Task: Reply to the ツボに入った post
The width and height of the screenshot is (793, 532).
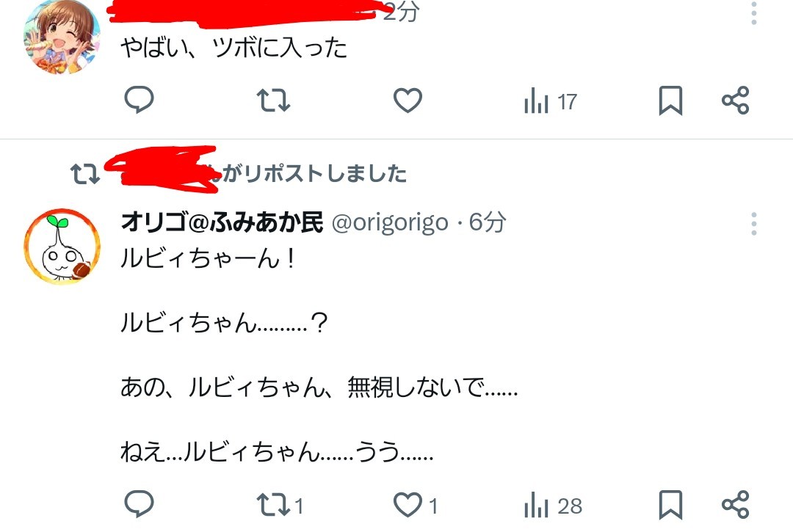Action: pyautogui.click(x=139, y=99)
